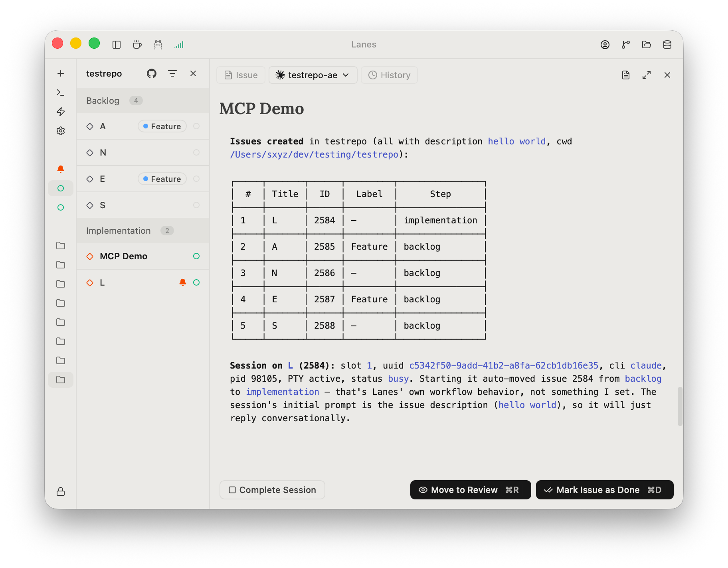Screen dimensions: 728x568
Task: Collapse the Implementation section header
Action: tap(143, 231)
